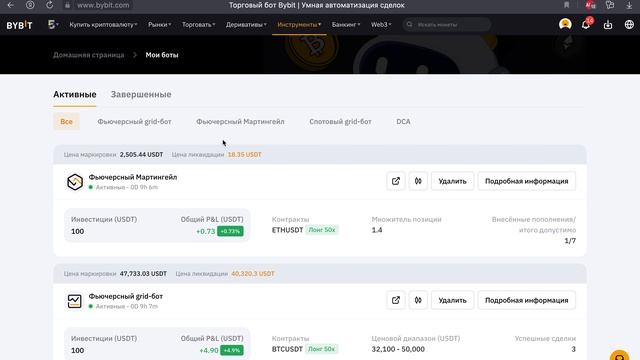Viewport: 640px width, 360px height.
Task: Click price range 32,100 - 50,000
Action: (398, 349)
